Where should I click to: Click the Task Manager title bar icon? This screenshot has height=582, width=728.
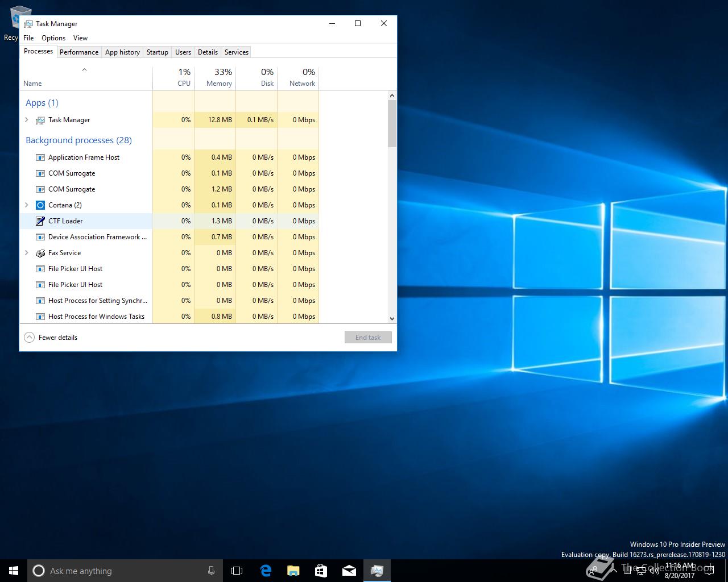pos(28,24)
